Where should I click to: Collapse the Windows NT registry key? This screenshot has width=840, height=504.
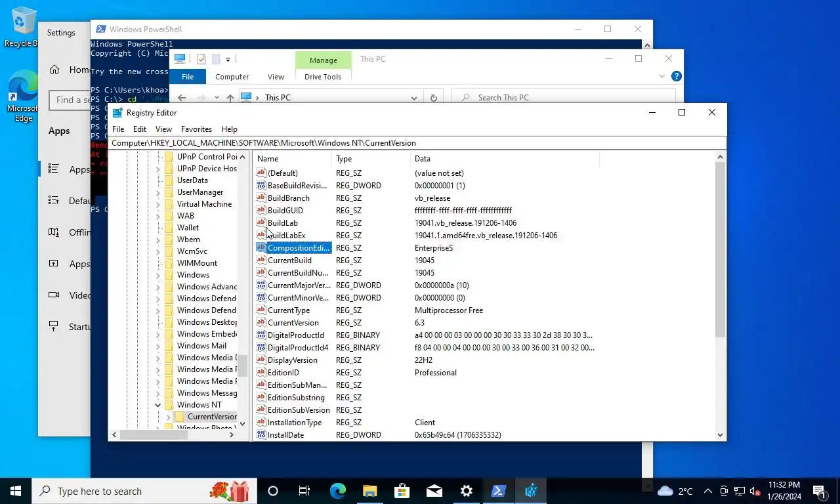[x=157, y=405]
